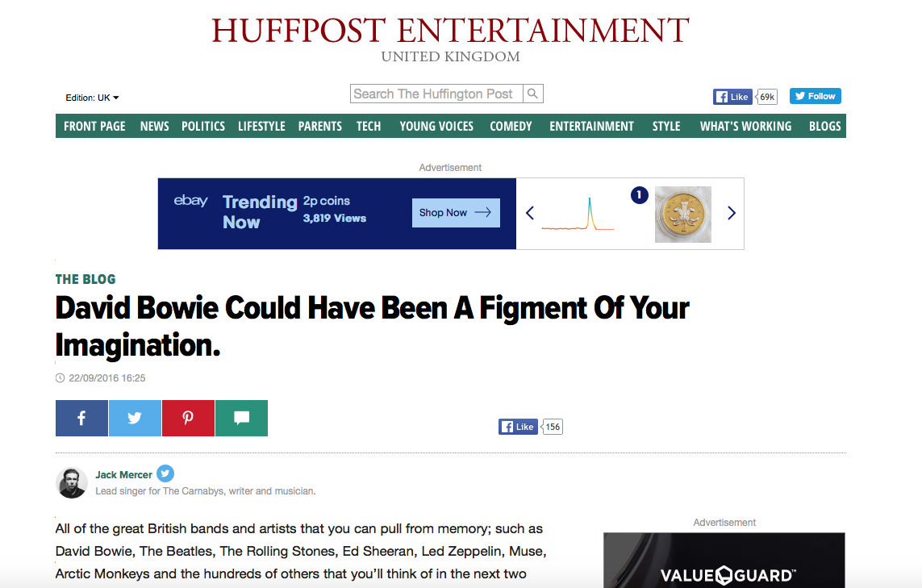
Task: Advance the ad carousel with the right arrow
Action: click(731, 213)
